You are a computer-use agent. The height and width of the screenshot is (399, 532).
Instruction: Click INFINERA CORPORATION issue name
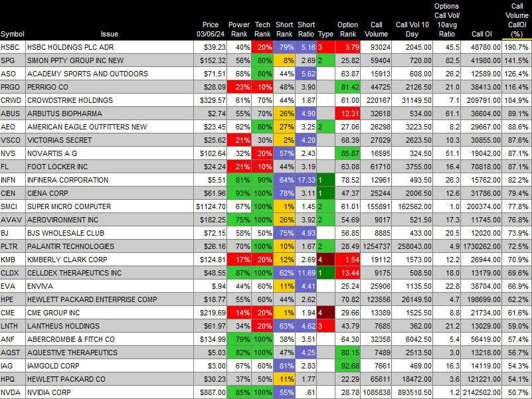click(x=68, y=180)
